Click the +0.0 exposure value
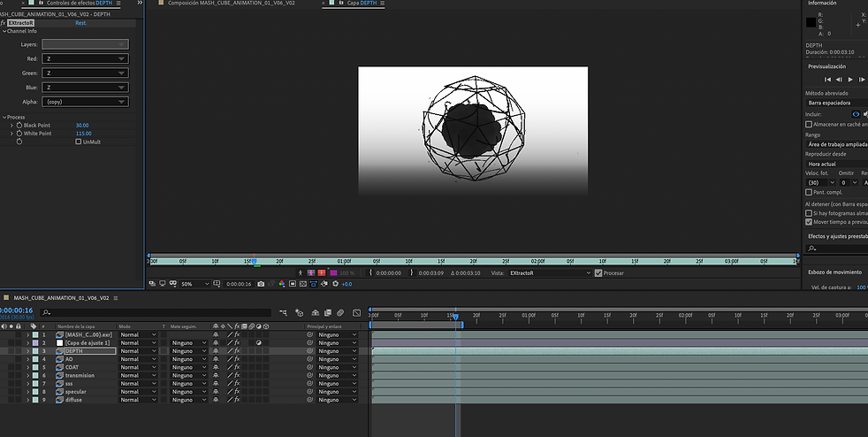The image size is (868, 437). pos(346,284)
